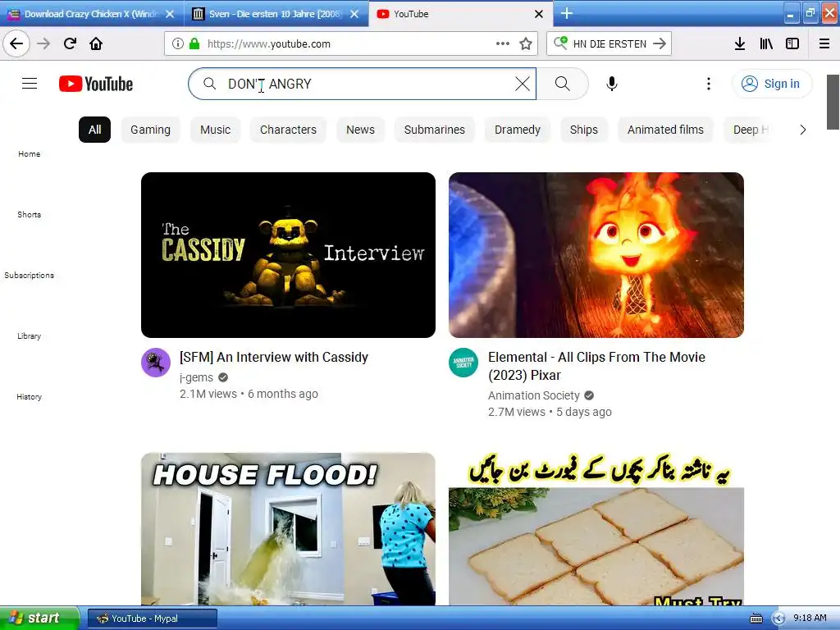840x630 pixels.
Task: Open j-gems channel name link
Action: click(x=196, y=377)
